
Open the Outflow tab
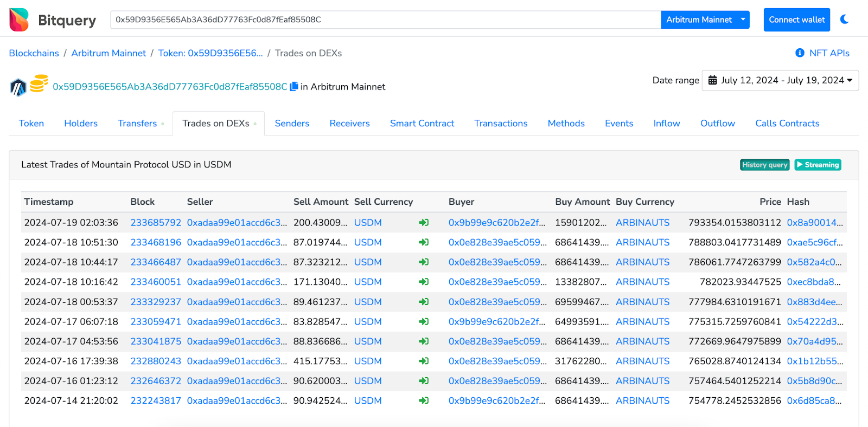(x=717, y=124)
